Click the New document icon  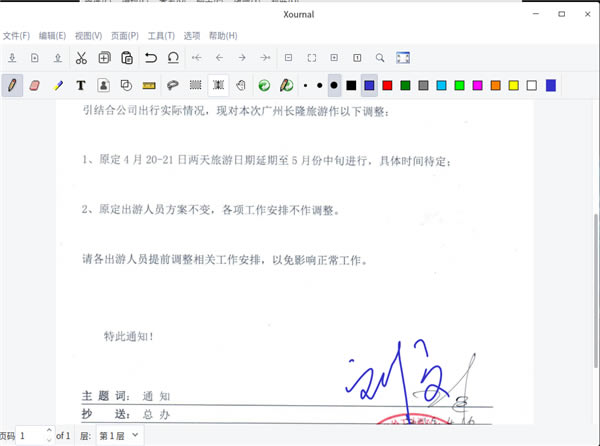point(35,58)
